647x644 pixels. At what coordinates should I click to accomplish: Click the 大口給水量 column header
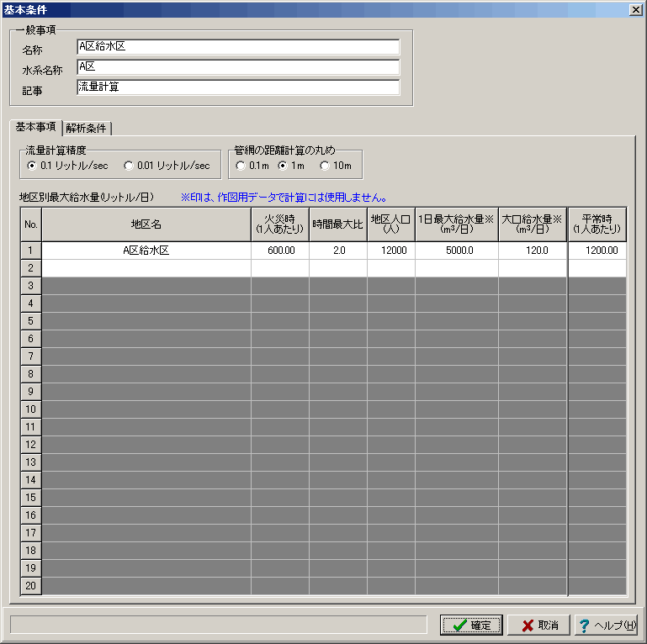(533, 224)
